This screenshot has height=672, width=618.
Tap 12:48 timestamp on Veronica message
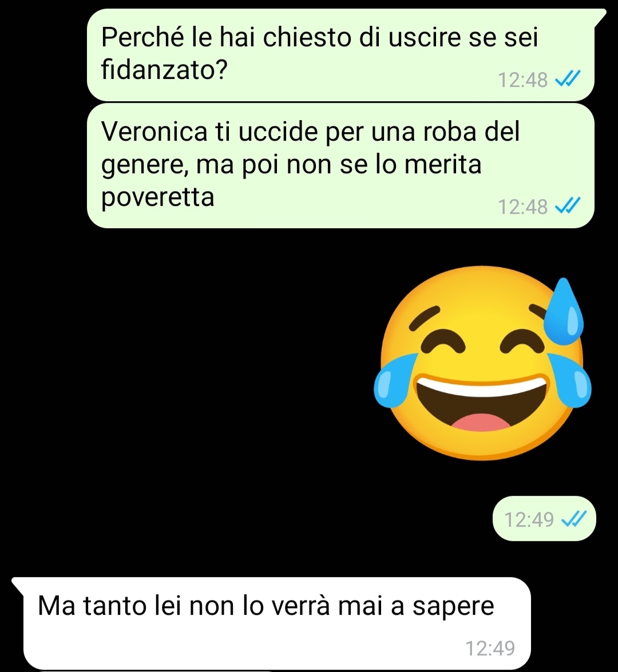tap(522, 206)
